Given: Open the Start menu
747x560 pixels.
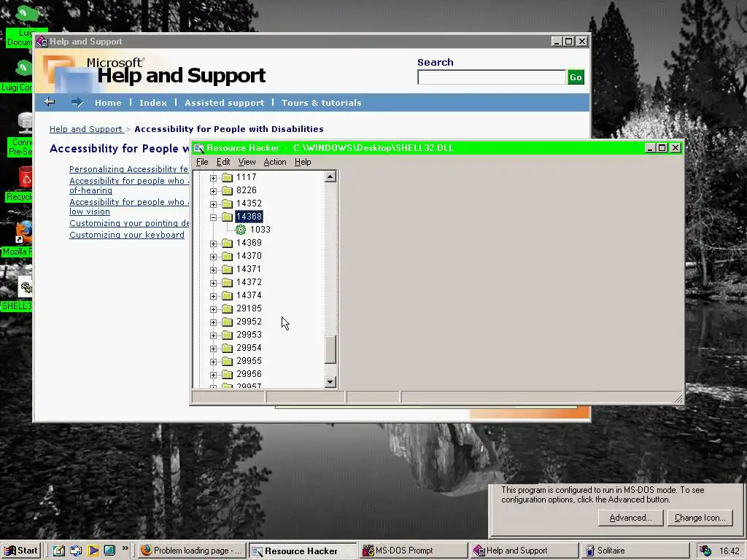Looking at the screenshot, I should click(x=21, y=551).
